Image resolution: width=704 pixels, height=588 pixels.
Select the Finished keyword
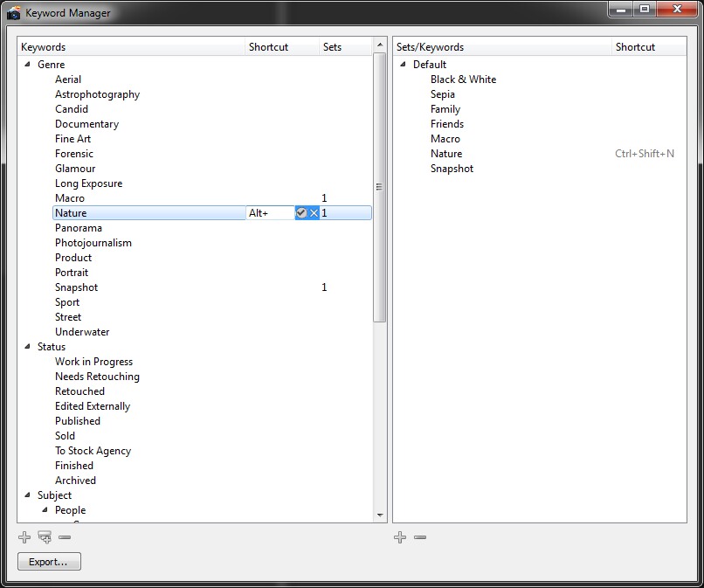pos(74,465)
